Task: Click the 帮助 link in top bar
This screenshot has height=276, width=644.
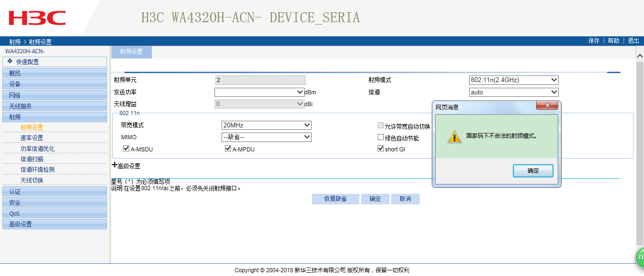Action: click(614, 41)
